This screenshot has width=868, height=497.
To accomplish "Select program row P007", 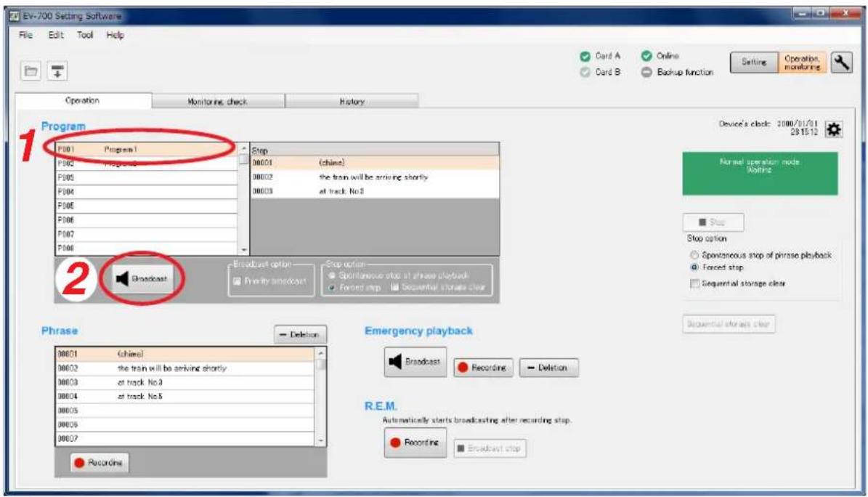I will [x=147, y=235].
